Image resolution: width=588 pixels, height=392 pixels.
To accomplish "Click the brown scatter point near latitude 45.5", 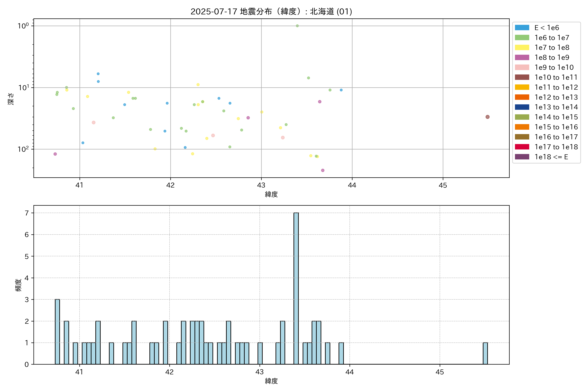I will (487, 117).
